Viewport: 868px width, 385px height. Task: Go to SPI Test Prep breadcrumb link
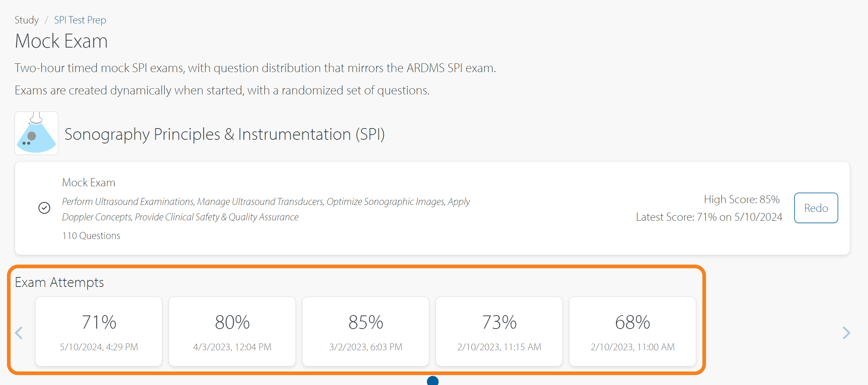(x=80, y=20)
